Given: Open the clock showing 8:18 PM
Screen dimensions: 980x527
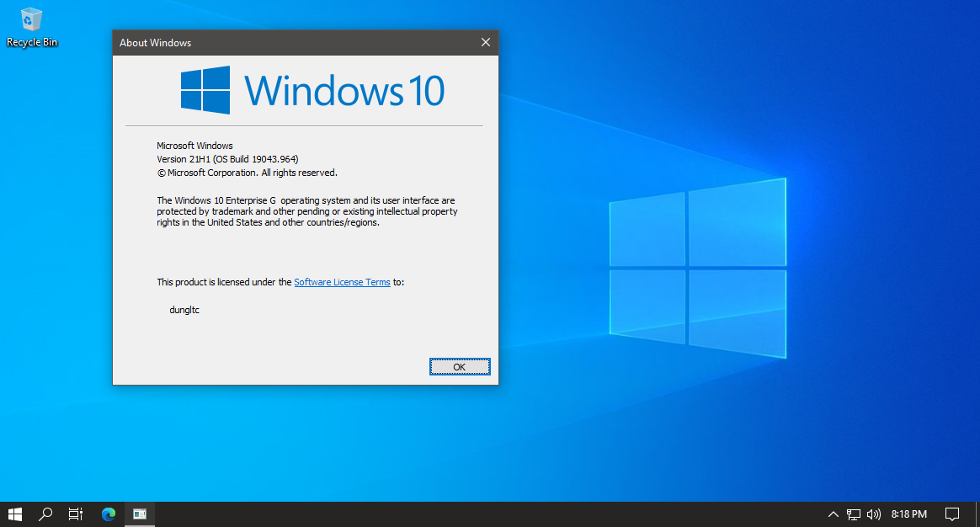Looking at the screenshot, I should tap(908, 514).
